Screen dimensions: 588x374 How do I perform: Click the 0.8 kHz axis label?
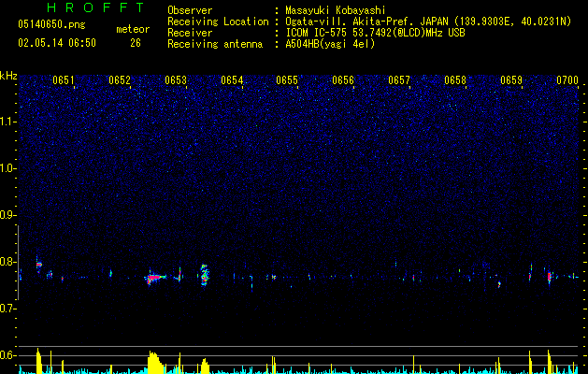(8, 262)
